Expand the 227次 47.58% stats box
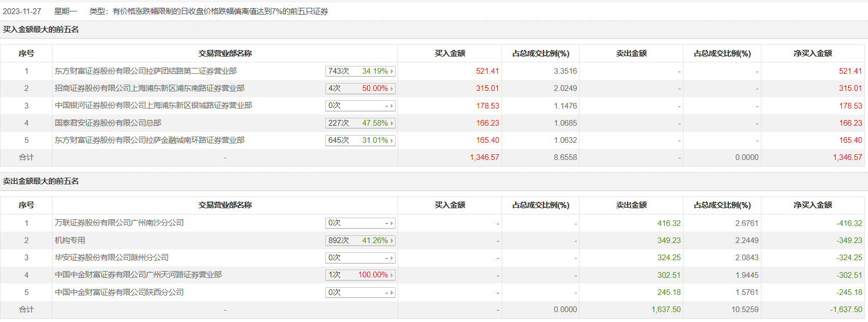The height and width of the screenshot is (322, 868). point(360,123)
